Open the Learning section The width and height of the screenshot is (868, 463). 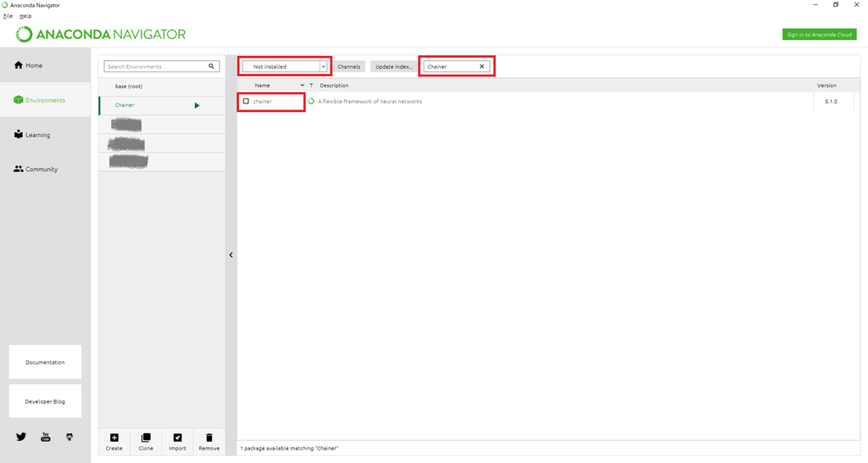[x=45, y=135]
